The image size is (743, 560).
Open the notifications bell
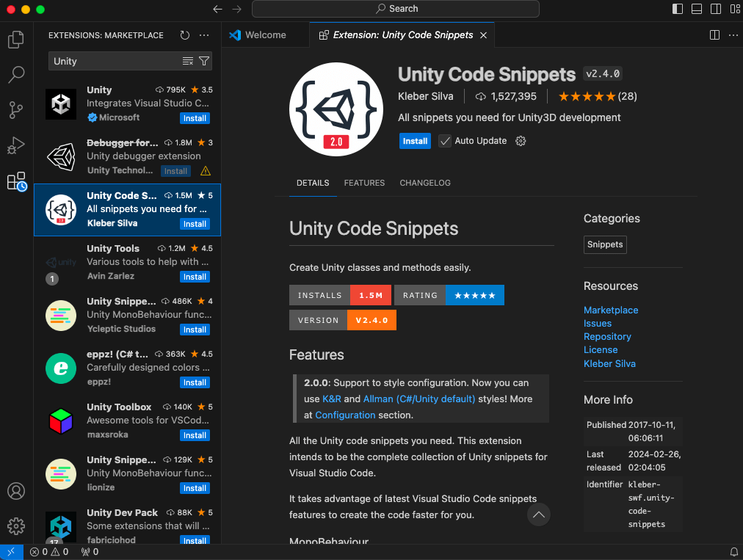tap(733, 552)
